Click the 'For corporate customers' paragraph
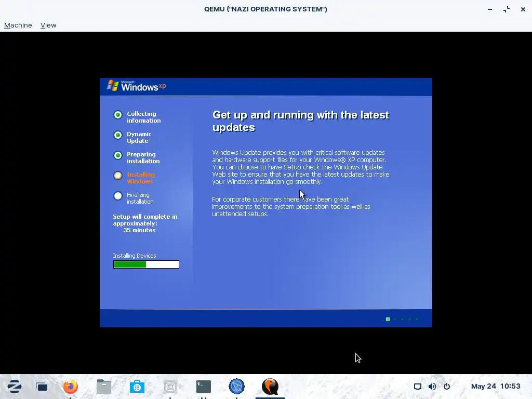This screenshot has height=399, width=532. 291,207
